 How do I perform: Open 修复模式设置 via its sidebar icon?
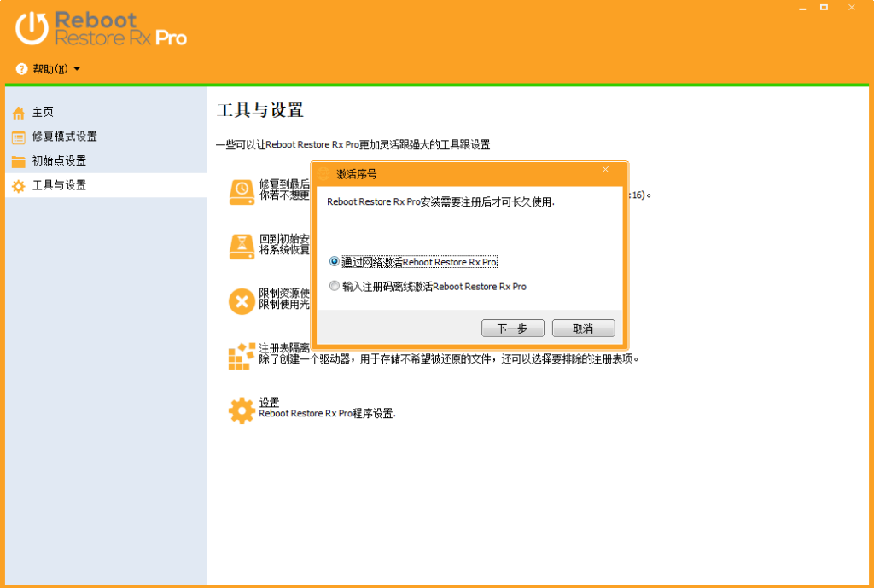click(x=17, y=137)
